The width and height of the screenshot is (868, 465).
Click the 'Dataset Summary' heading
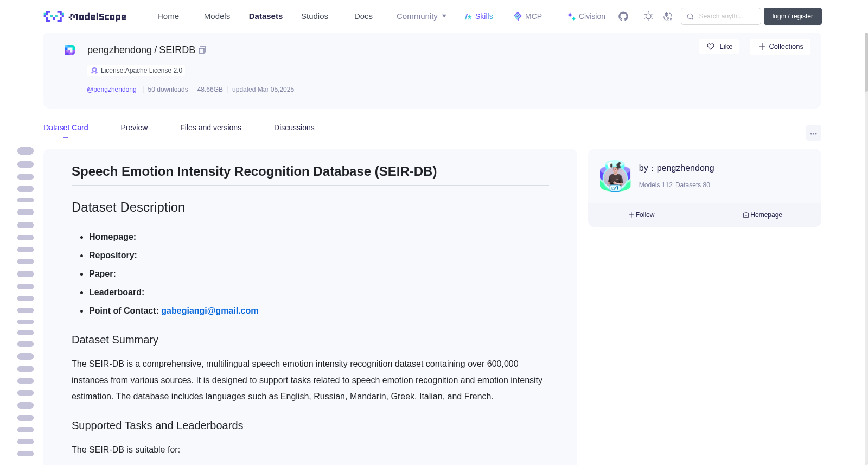point(115,340)
